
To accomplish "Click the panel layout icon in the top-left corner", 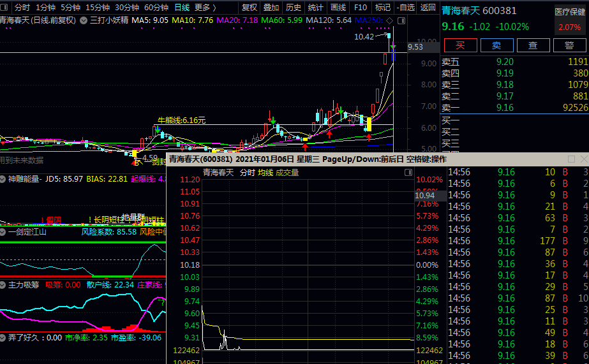I will pos(5,8).
